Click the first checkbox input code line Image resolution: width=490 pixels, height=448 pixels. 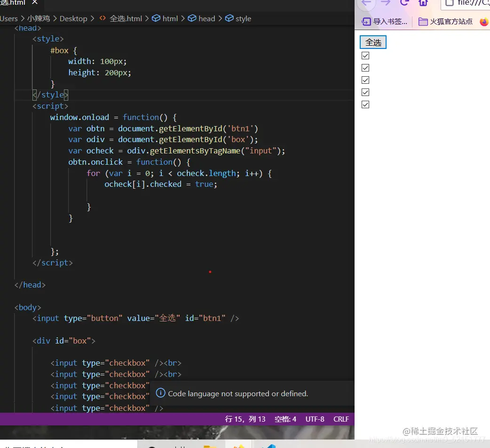click(x=116, y=363)
